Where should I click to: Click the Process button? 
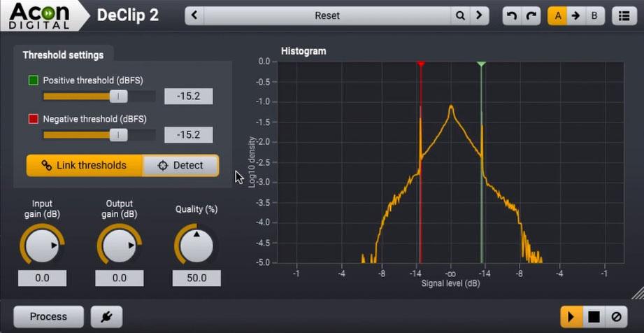click(48, 317)
